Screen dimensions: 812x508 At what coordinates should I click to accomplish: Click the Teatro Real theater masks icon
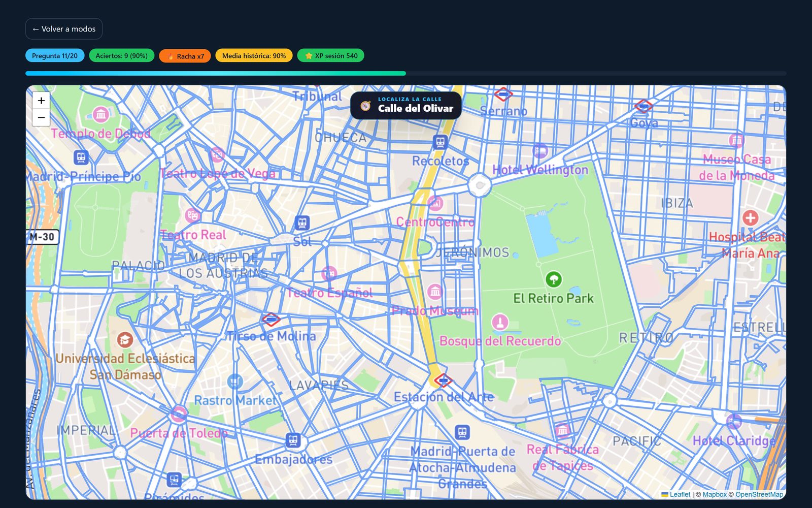[x=192, y=215]
